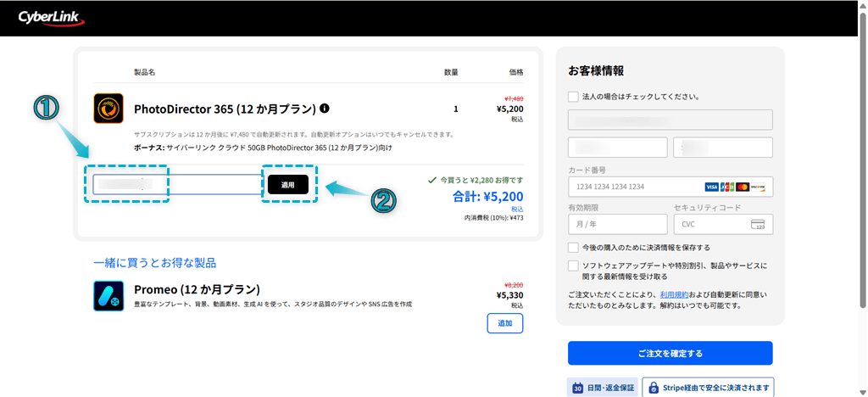
Task: Click the CVC security code field
Action: point(723,224)
